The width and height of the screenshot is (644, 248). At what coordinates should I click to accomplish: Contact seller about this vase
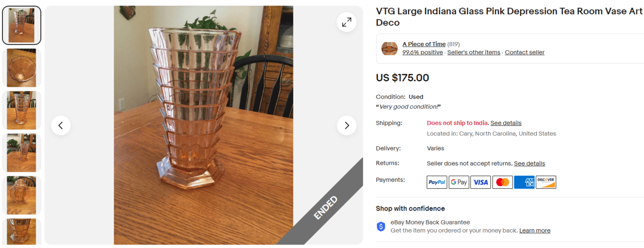[x=525, y=52]
